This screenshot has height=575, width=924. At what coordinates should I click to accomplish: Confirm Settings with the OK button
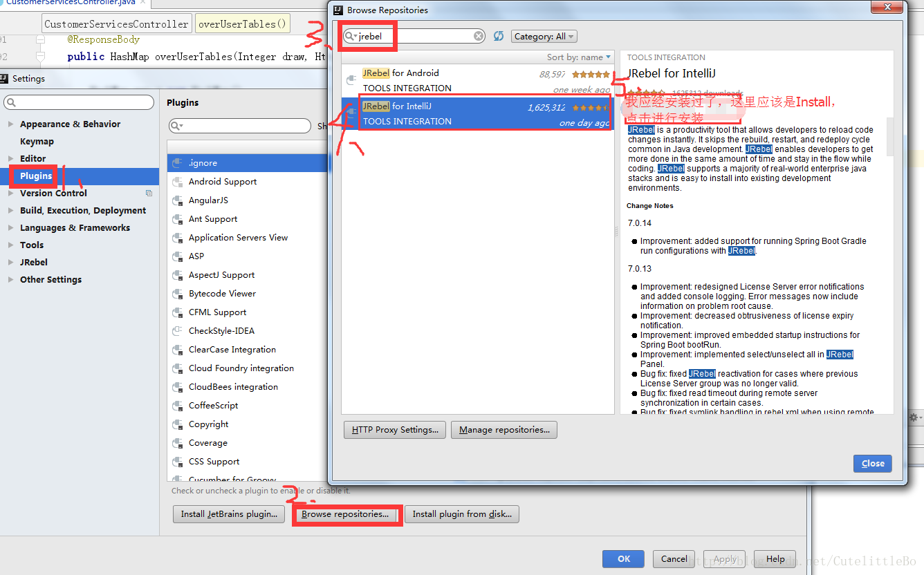pyautogui.click(x=624, y=559)
